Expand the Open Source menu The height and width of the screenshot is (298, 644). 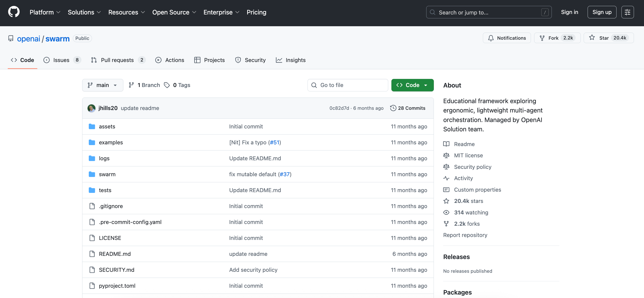[x=174, y=12]
